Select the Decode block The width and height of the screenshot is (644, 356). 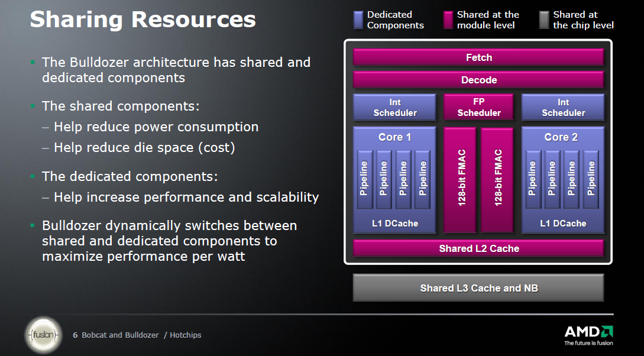point(478,80)
